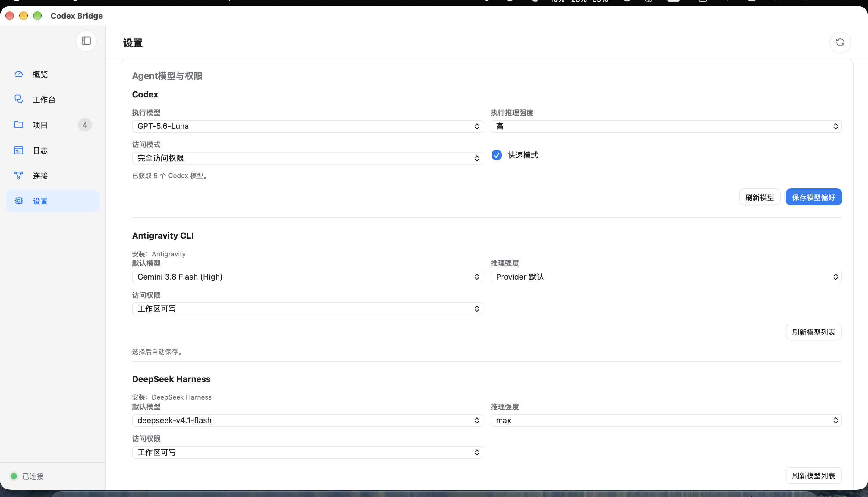Click the Agent模型与权限 section heading
868x497 pixels.
167,76
